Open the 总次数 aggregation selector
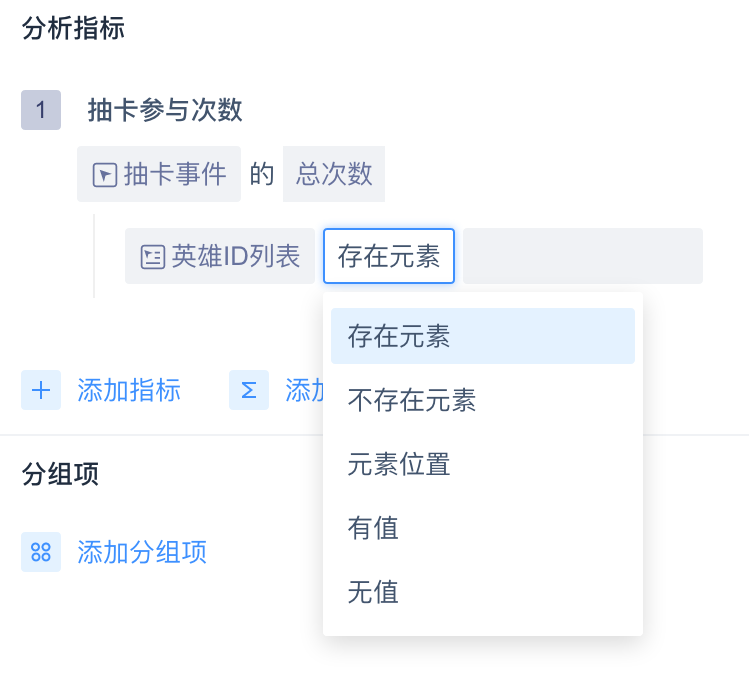This screenshot has height=681, width=749. tap(334, 175)
